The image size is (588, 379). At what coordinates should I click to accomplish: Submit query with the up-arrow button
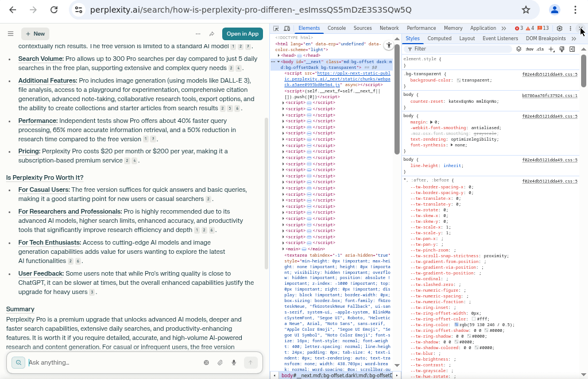[250, 362]
